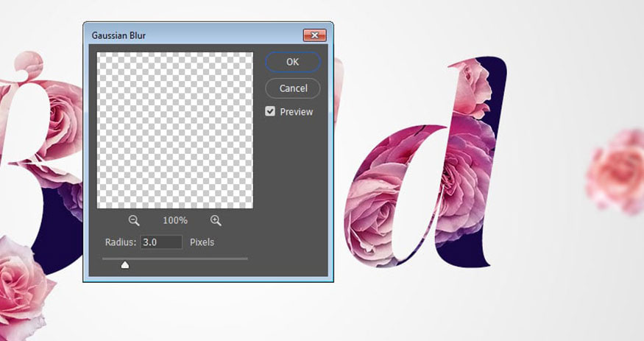Click OK in Gaussian Blur dialog

[x=292, y=62]
